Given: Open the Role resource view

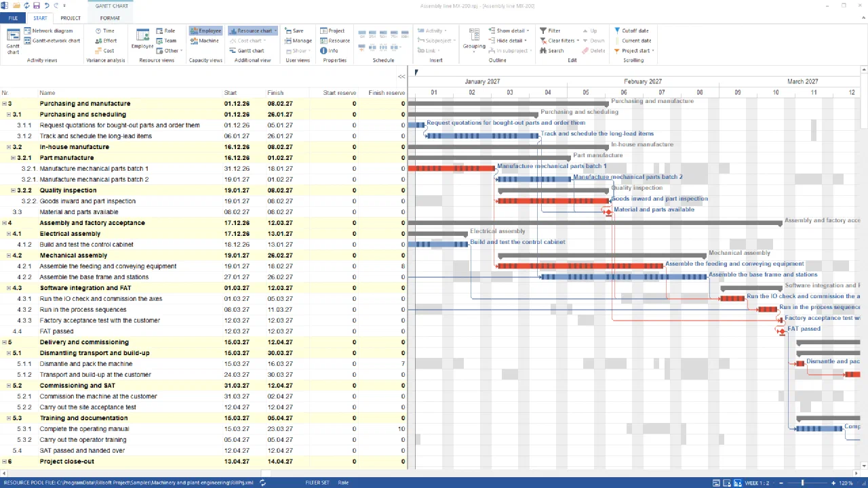Looking at the screenshot, I should [x=165, y=30].
